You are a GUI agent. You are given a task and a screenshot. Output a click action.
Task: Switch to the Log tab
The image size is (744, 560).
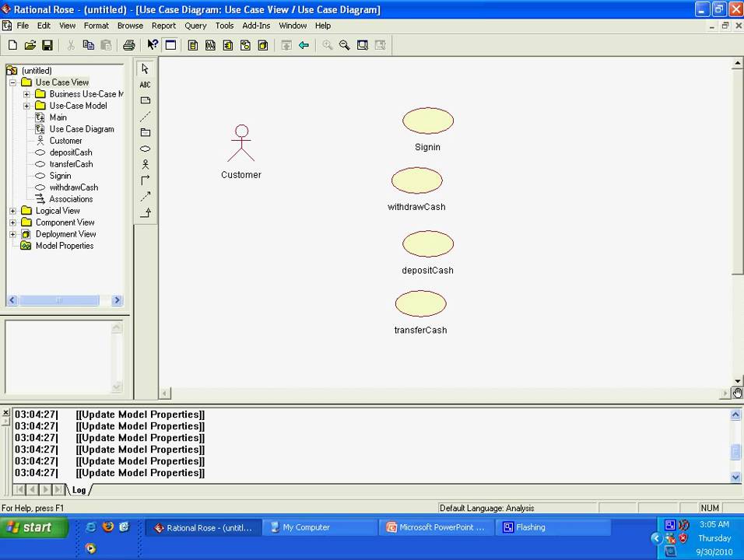click(x=79, y=490)
